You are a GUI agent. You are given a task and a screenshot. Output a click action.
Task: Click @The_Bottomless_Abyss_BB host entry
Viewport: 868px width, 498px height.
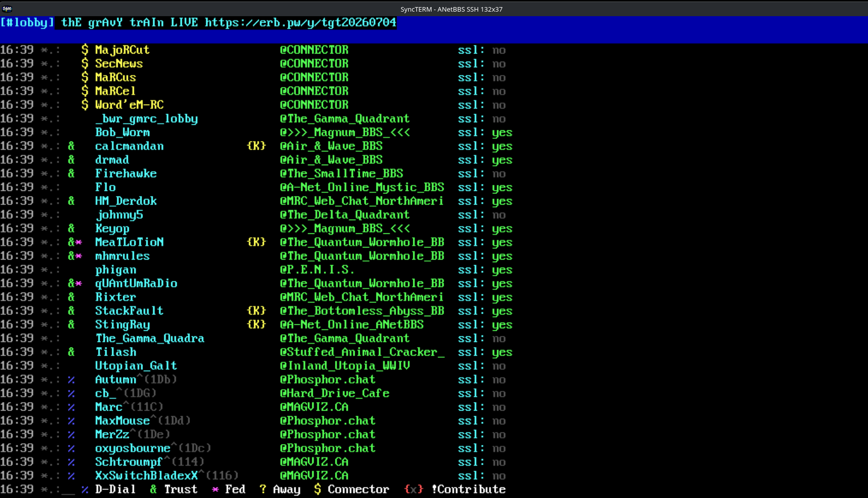click(x=362, y=311)
